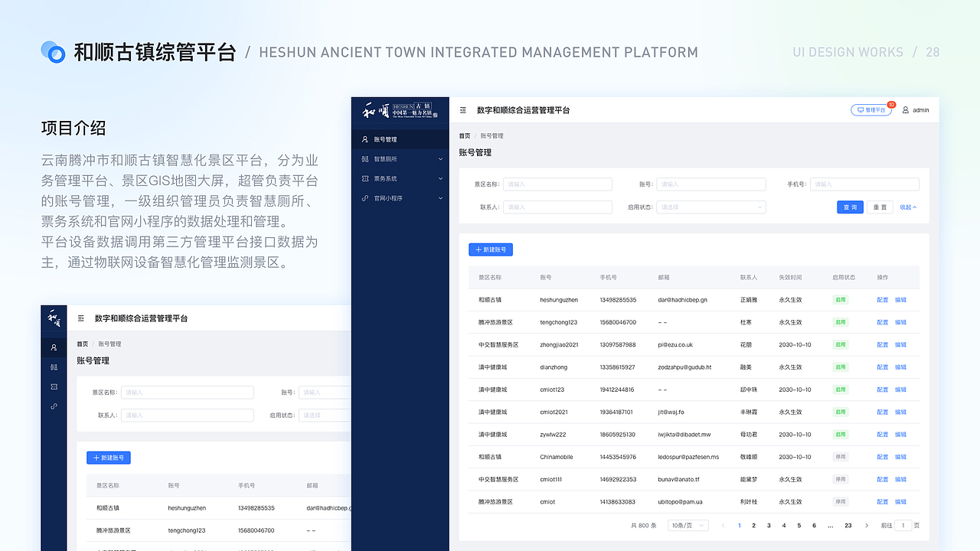Click the 前往 page jump input
This screenshot has width=980, height=551.
tap(903, 526)
